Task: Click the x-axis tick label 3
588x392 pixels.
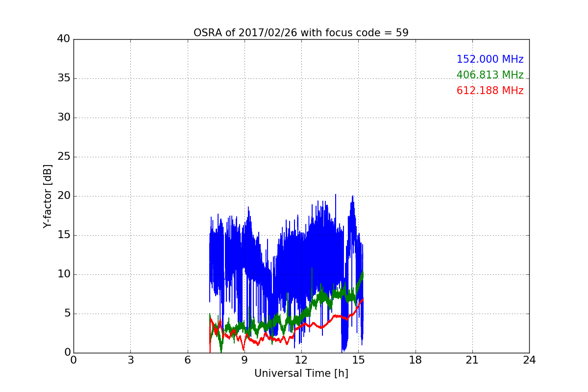Action: point(130,360)
